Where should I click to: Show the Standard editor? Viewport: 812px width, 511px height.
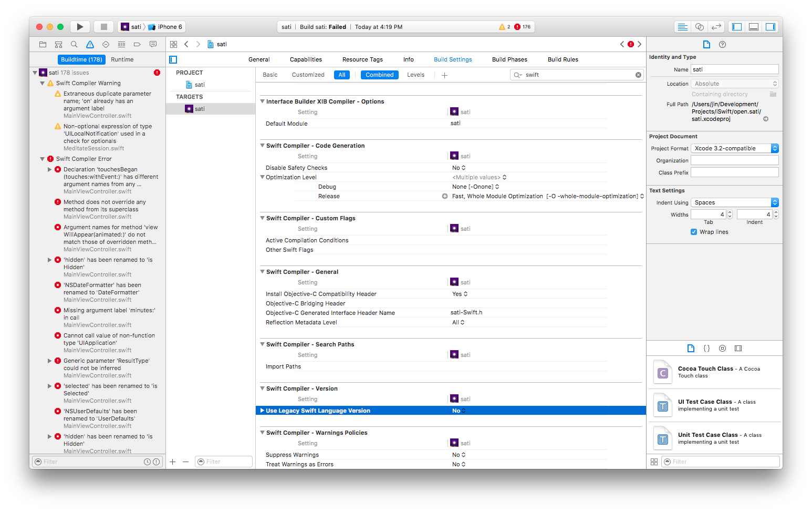682,27
